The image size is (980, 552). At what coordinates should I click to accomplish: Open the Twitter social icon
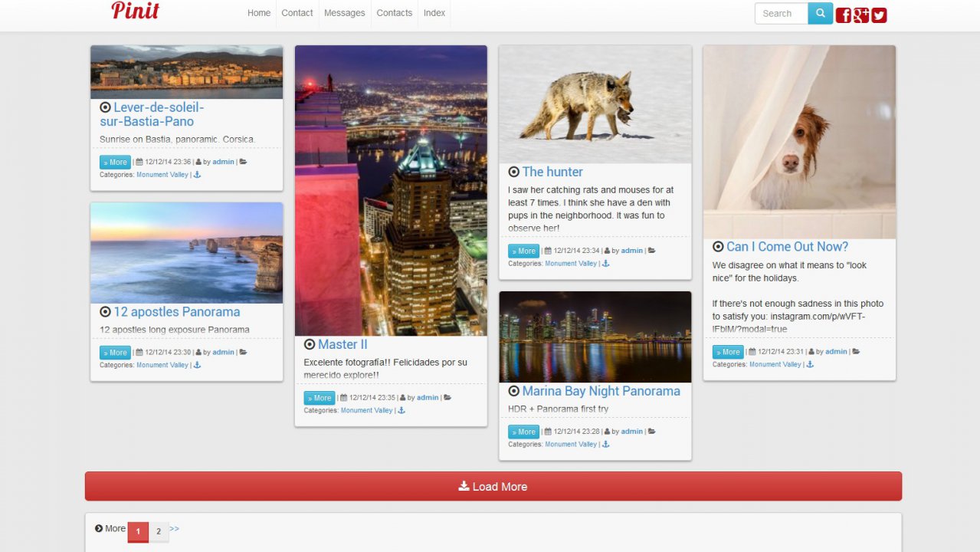[879, 15]
